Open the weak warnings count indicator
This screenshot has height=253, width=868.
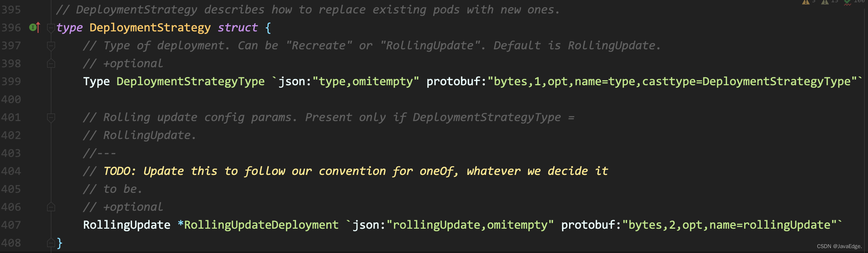(829, 1)
